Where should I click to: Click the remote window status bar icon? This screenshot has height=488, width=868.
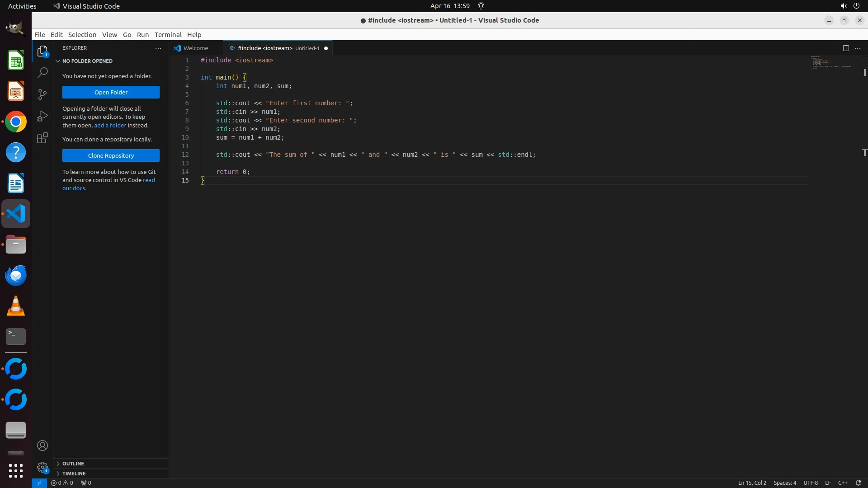39,483
